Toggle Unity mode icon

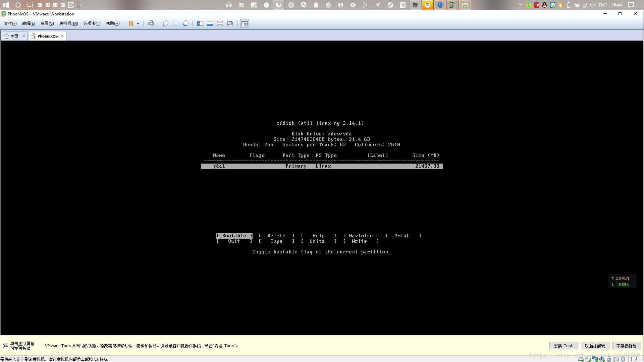click(x=230, y=23)
